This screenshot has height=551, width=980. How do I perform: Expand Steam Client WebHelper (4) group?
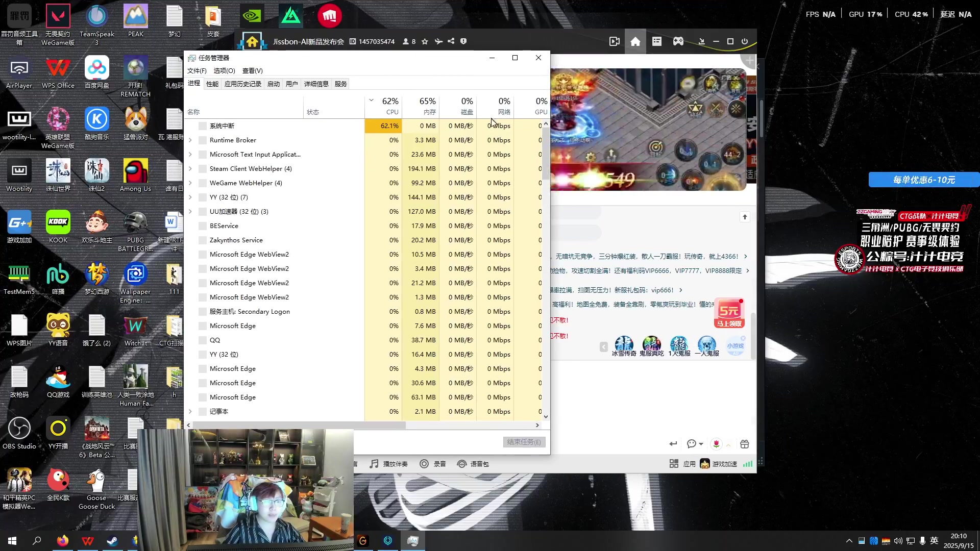pos(190,168)
